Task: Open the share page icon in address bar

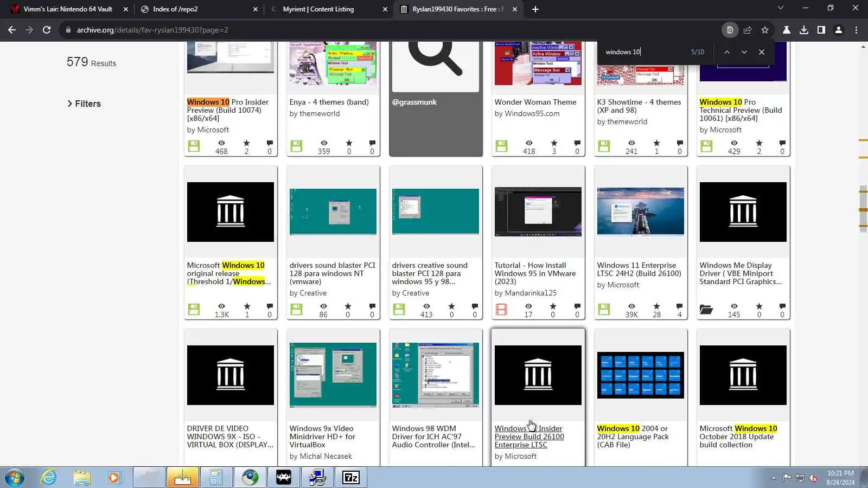Action: coord(748,30)
